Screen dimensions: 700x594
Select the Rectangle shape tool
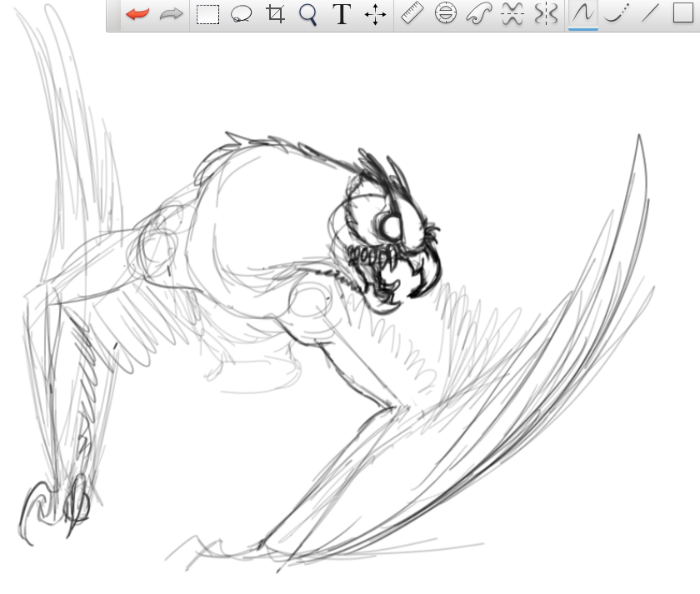683,13
